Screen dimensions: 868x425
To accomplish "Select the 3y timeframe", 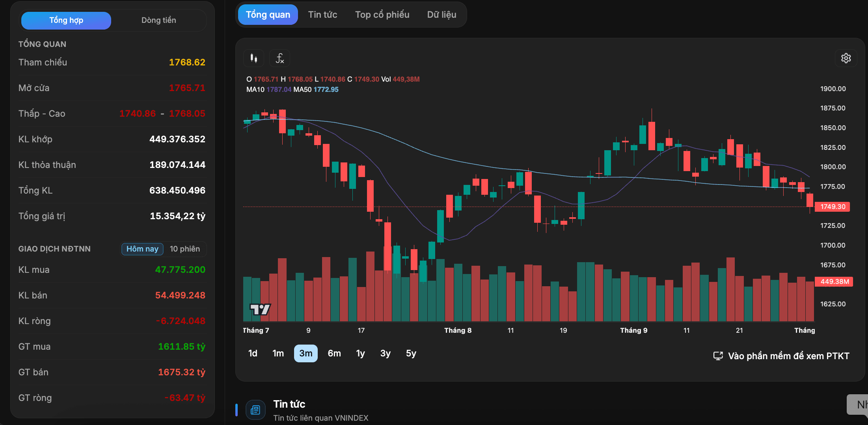I will tap(385, 353).
